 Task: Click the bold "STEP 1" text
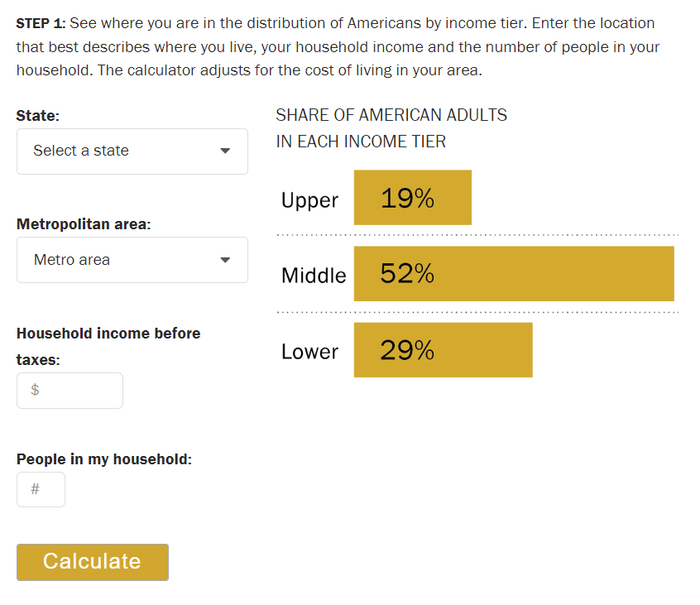pyautogui.click(x=41, y=23)
